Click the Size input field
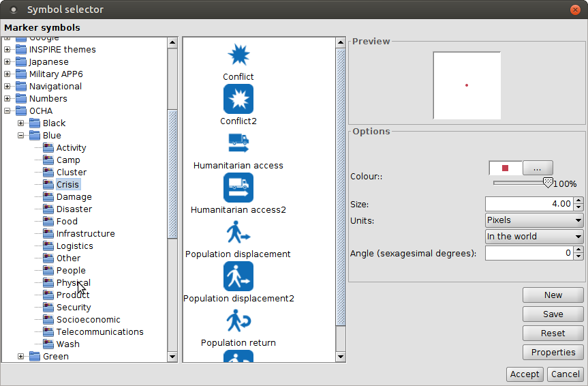This screenshot has width=588, height=386. [x=529, y=204]
